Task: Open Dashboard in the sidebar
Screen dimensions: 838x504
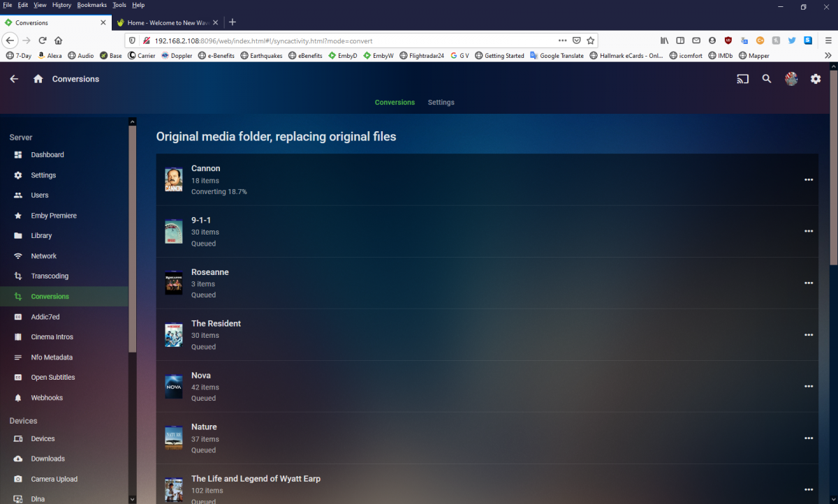Action: 64,155
